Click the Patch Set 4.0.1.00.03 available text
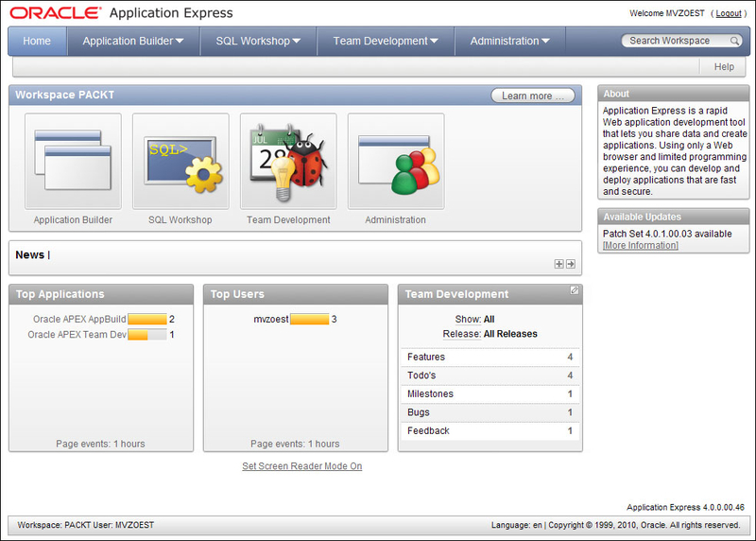This screenshot has width=756, height=541. point(667,234)
